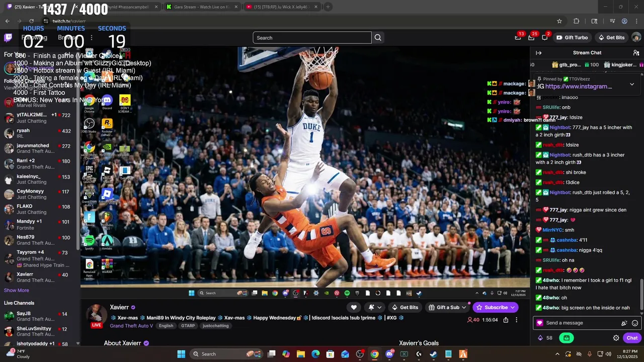Click the search magnifier button
The width and height of the screenshot is (644, 362).
[378, 38]
